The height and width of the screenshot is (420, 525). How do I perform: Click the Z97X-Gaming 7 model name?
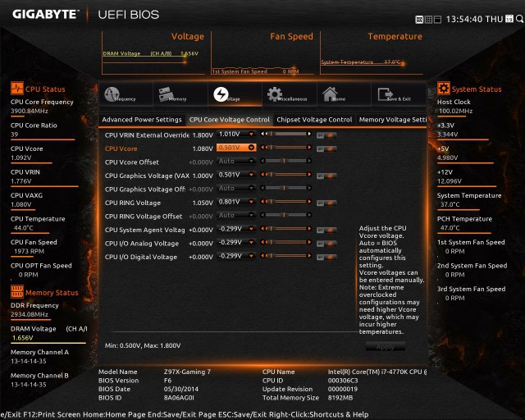[x=187, y=372]
